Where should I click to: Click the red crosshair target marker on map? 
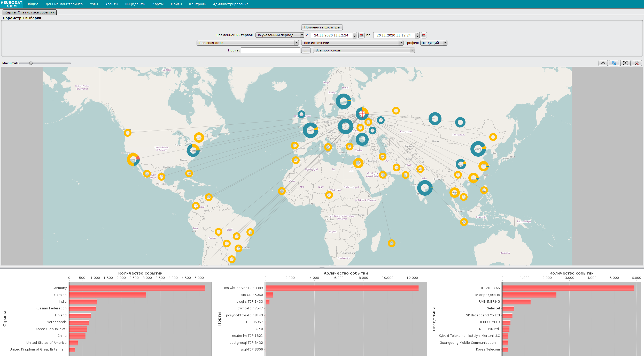point(362,114)
